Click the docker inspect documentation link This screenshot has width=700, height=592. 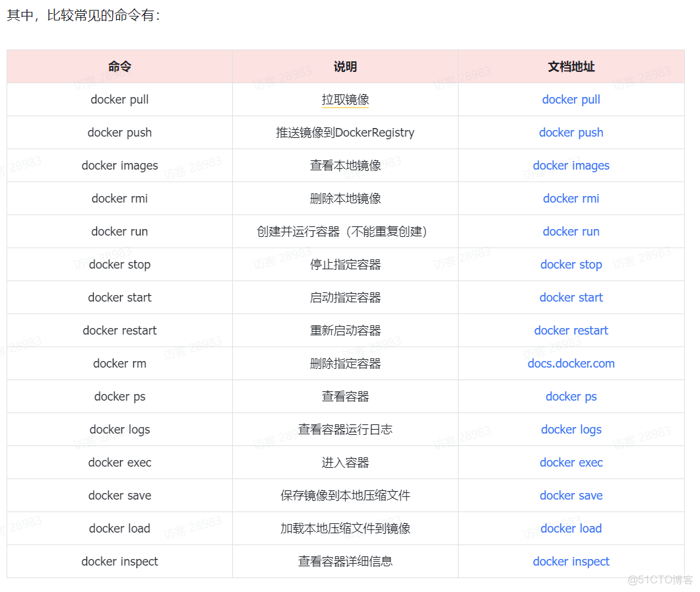tap(571, 561)
